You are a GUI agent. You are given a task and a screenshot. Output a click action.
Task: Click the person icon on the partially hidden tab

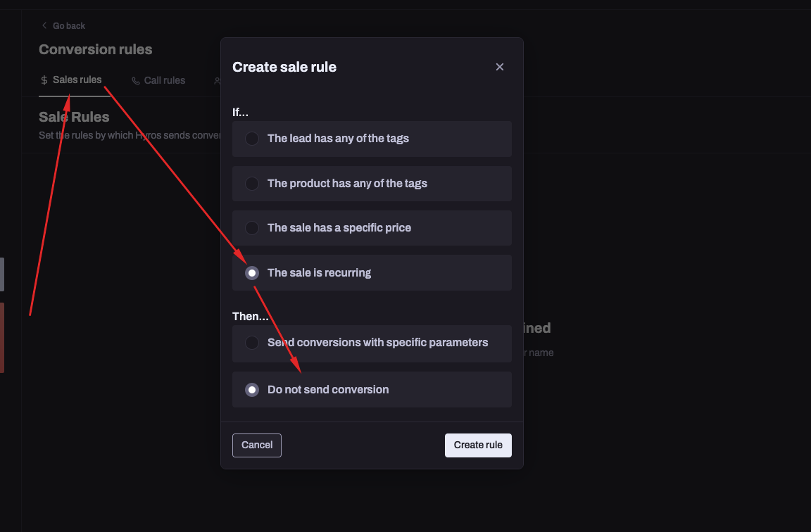[217, 80]
